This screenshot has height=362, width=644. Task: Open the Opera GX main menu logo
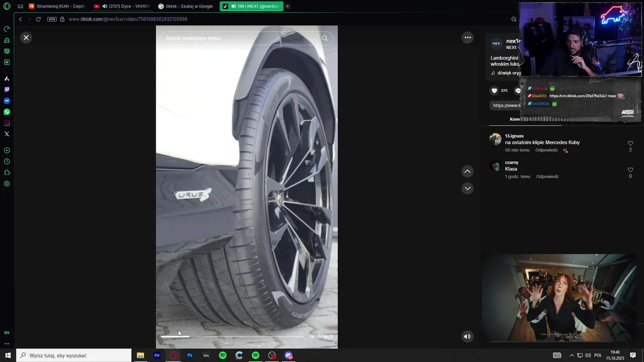[x=7, y=7]
